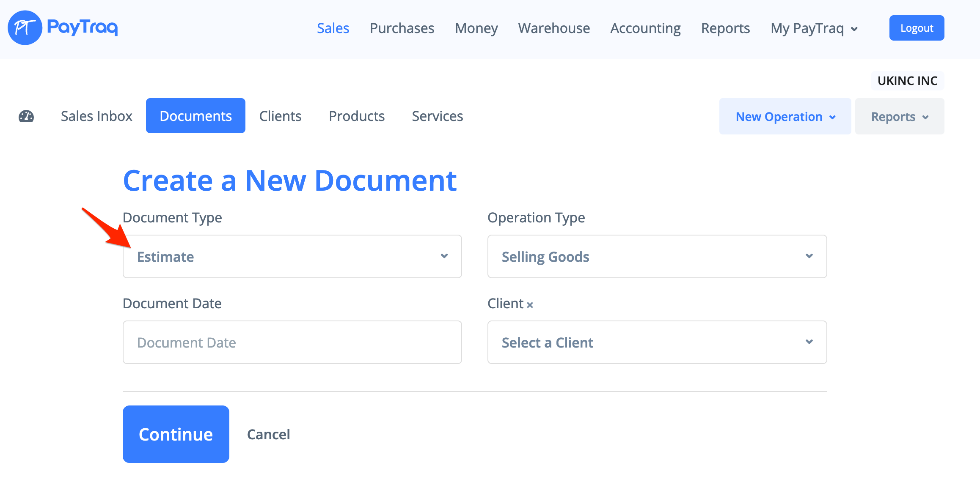Click the Cancel link
Image resolution: width=980 pixels, height=482 pixels.
268,435
